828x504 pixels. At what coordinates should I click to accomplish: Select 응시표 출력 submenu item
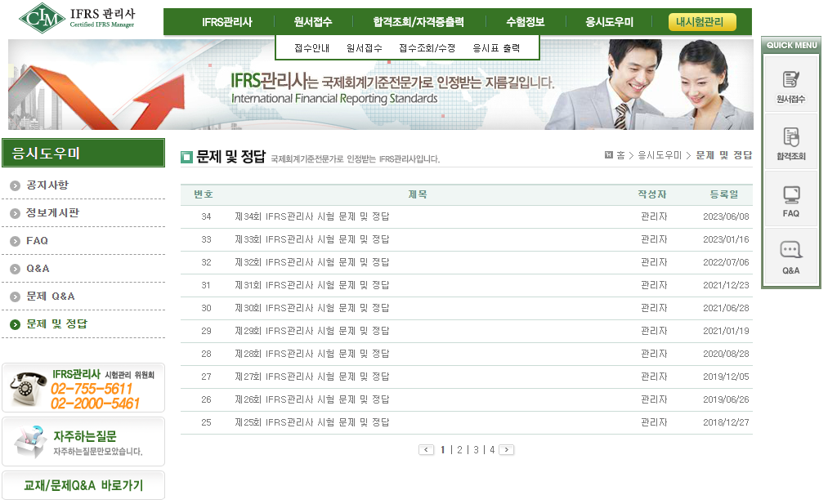(x=496, y=48)
